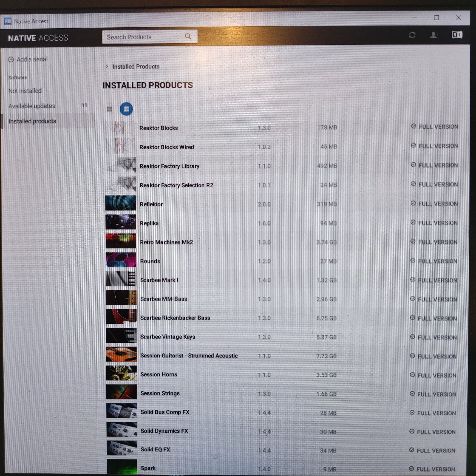Click version 2.0.0 in Reflektor row
This screenshot has width=476, height=476.
click(x=264, y=204)
